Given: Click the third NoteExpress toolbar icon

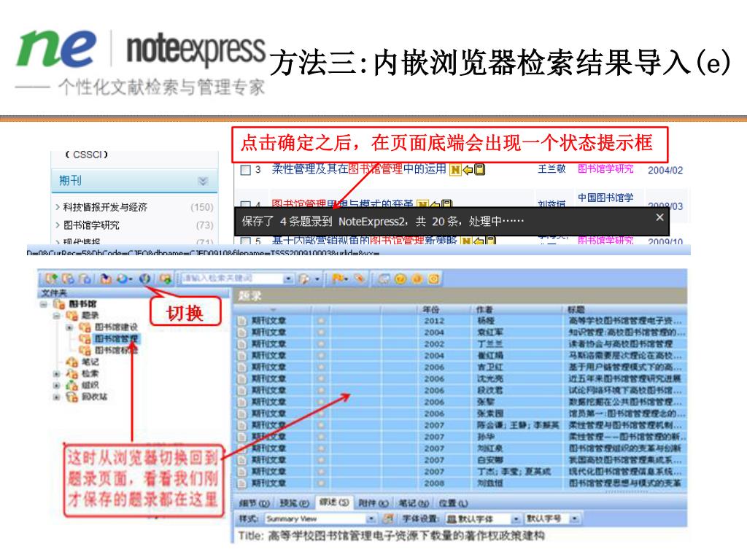Looking at the screenshot, I should point(85,279).
